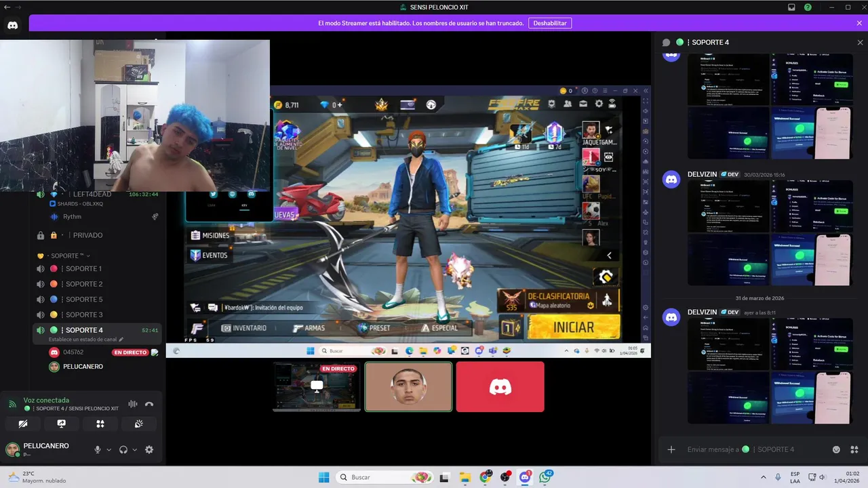The height and width of the screenshot is (488, 868).
Task: Deafen audio with the headphones icon
Action: [123, 449]
